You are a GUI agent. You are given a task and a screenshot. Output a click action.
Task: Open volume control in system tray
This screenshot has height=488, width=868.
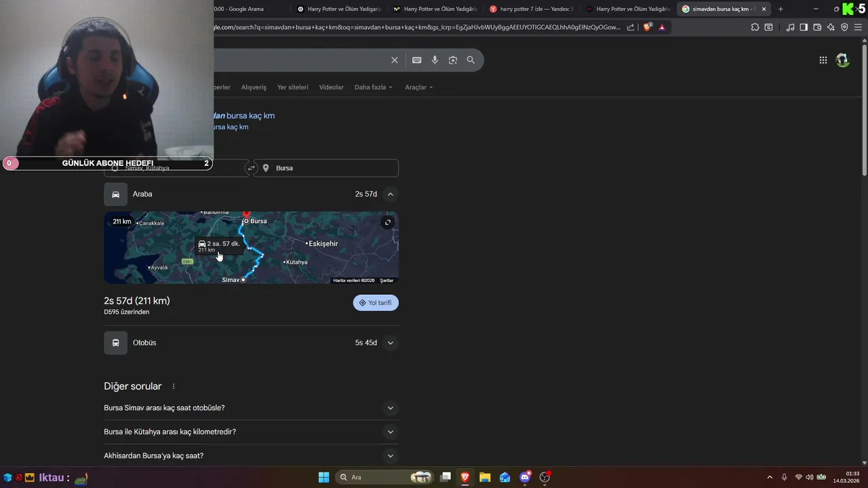810,477
